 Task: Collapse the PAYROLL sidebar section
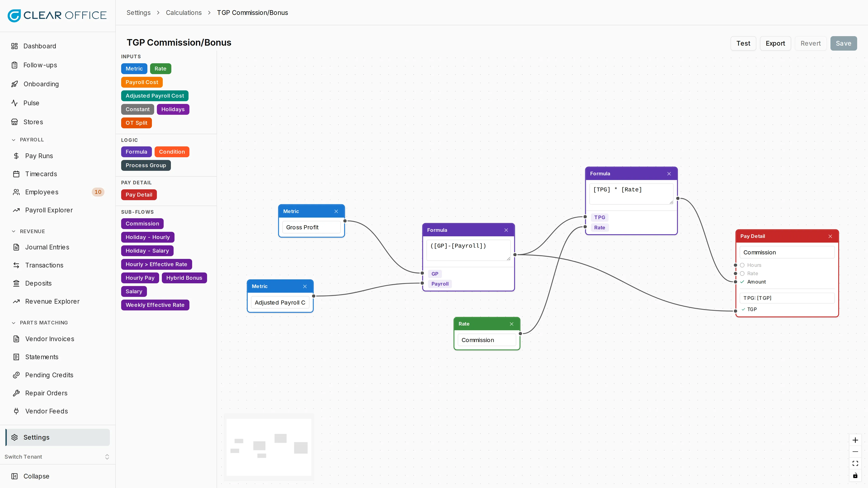click(28, 140)
